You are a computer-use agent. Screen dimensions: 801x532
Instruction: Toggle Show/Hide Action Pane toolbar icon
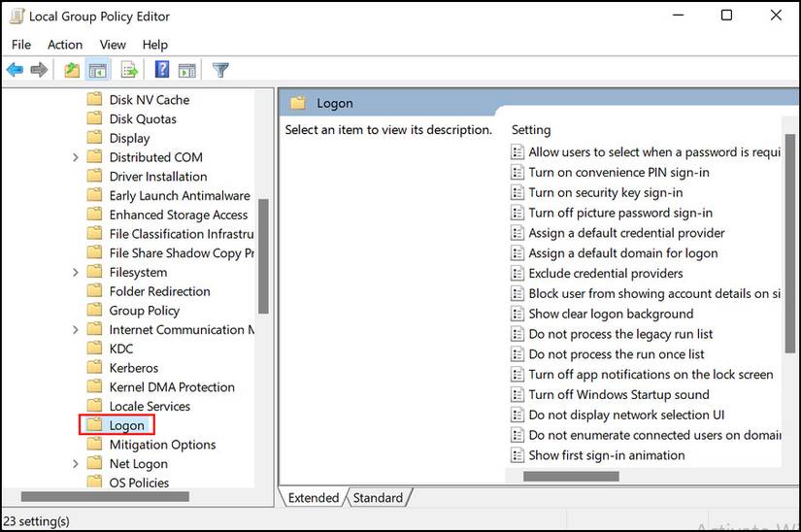[187, 70]
